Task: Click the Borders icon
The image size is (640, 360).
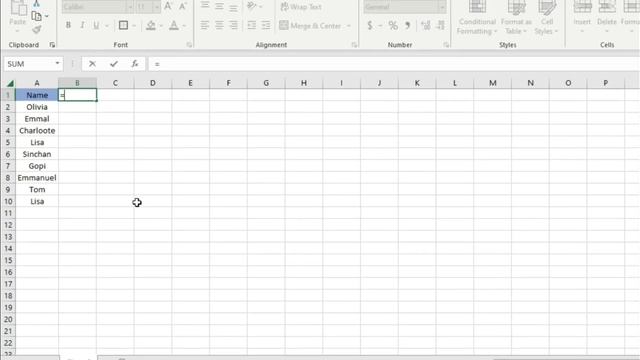Action: pos(123,25)
